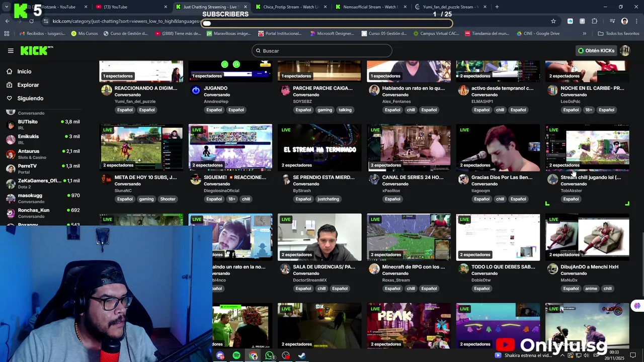Open Ronchas_Kun channel in the sidebar
Screen dimensions: 644x362
(x=43, y=213)
